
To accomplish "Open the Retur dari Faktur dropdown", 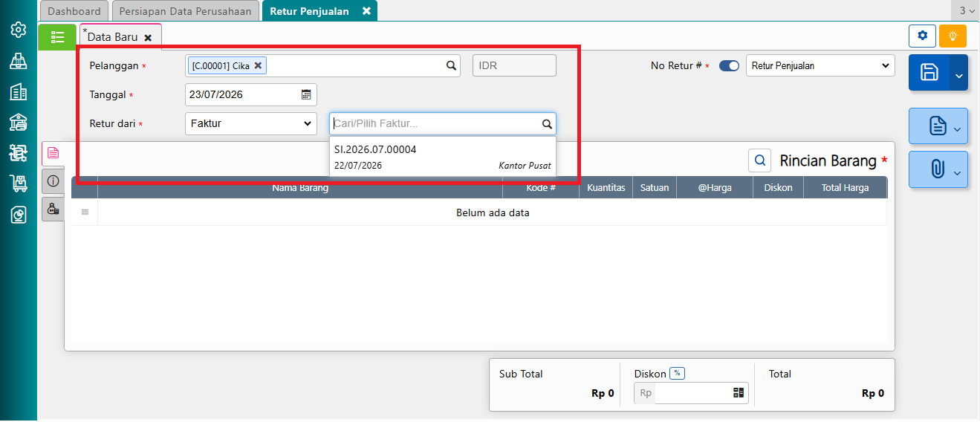I will tap(251, 124).
